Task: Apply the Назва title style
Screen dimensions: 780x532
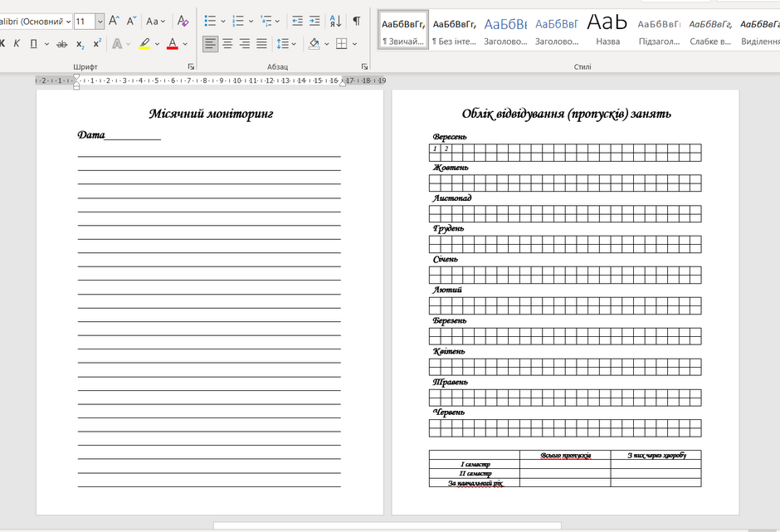Action: tap(607, 31)
